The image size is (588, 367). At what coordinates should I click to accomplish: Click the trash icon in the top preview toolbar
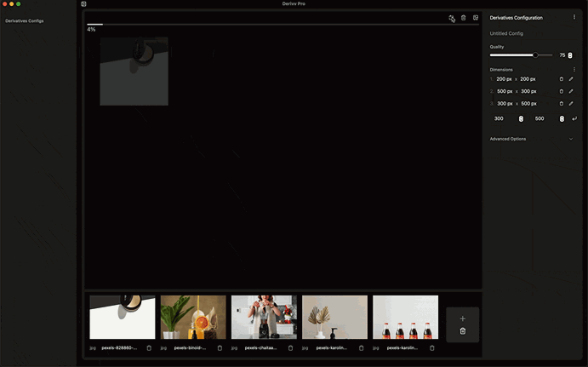[464, 18]
